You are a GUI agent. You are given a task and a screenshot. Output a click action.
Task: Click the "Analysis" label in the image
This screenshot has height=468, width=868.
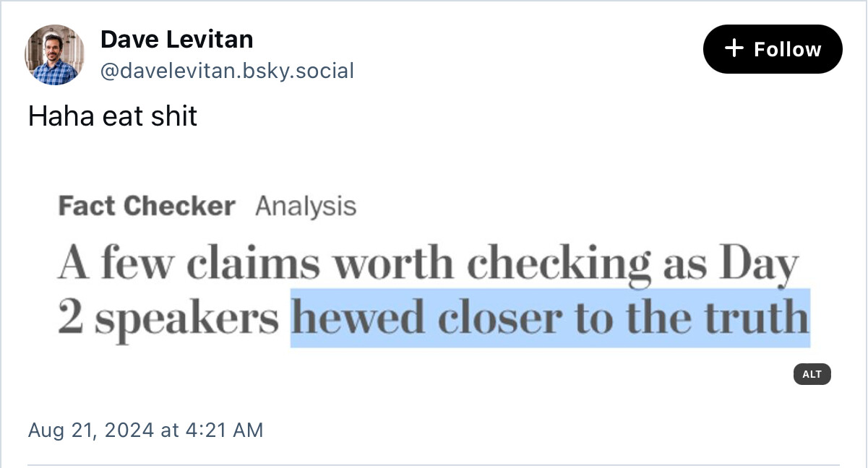306,207
